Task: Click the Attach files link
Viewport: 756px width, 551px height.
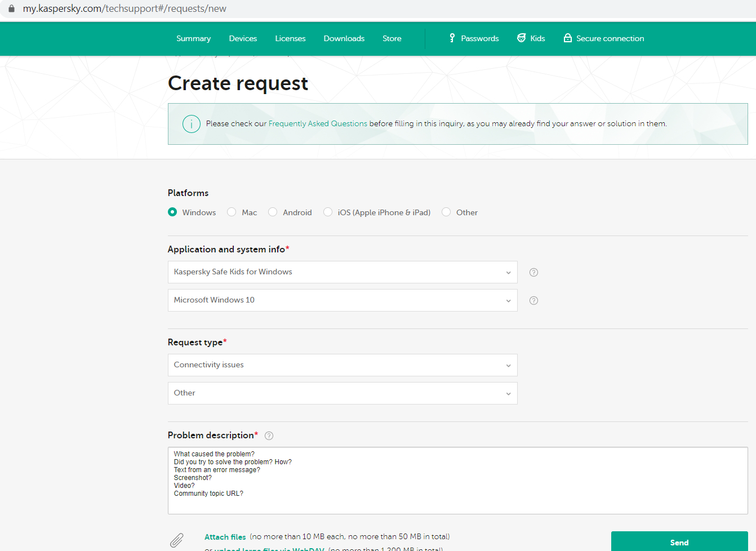Action: [225, 537]
